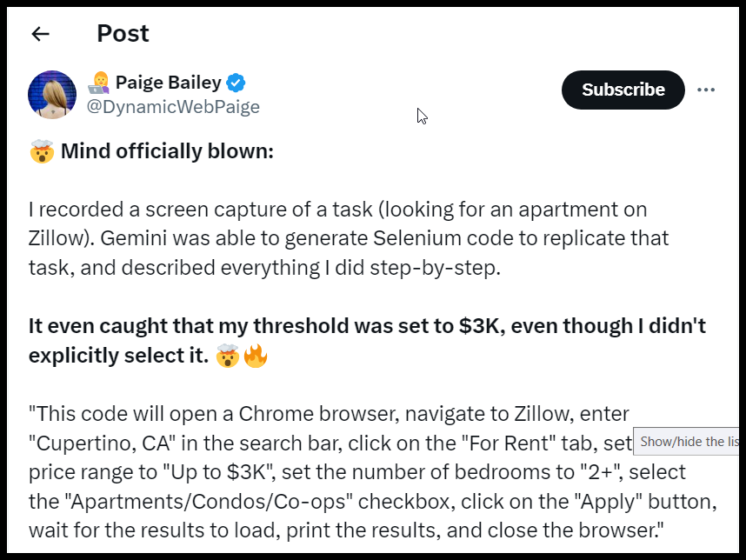Click the fire emoji in the post
This screenshot has height=560, width=746.
click(256, 357)
